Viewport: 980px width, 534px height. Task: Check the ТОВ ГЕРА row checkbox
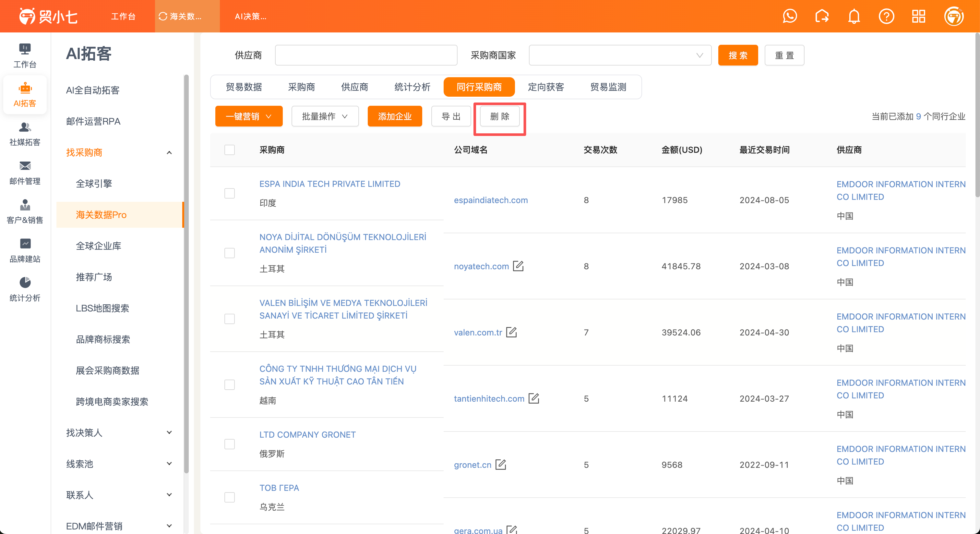tap(229, 497)
